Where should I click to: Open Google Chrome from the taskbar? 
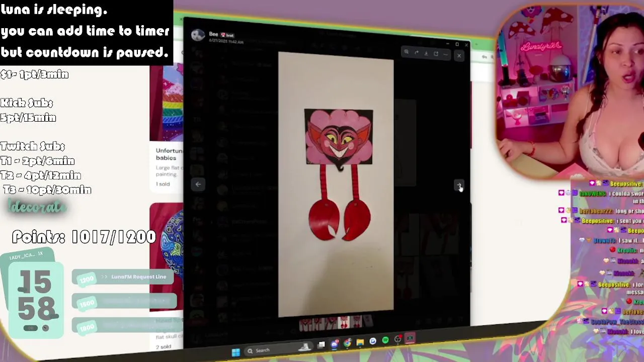(347, 343)
